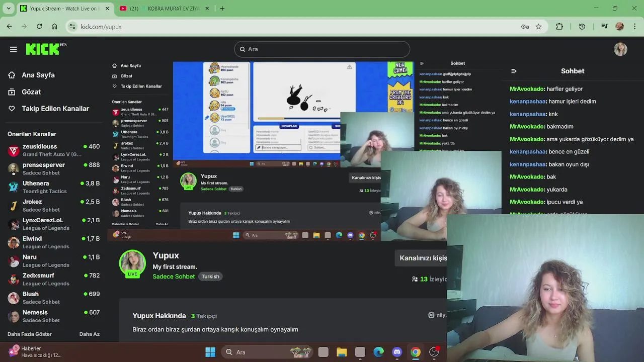Go to Ana Sayfa in sidebar
This screenshot has height=362, width=644.
tap(38, 75)
